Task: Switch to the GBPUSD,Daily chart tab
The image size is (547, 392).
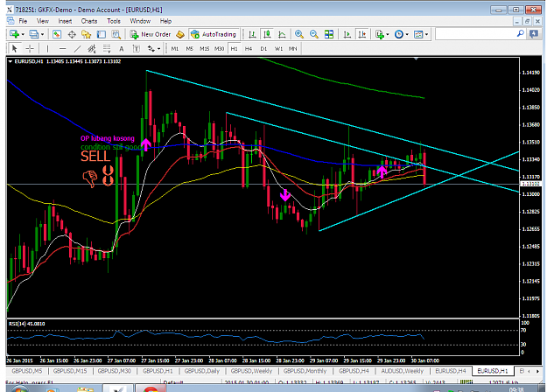Action: click(202, 371)
